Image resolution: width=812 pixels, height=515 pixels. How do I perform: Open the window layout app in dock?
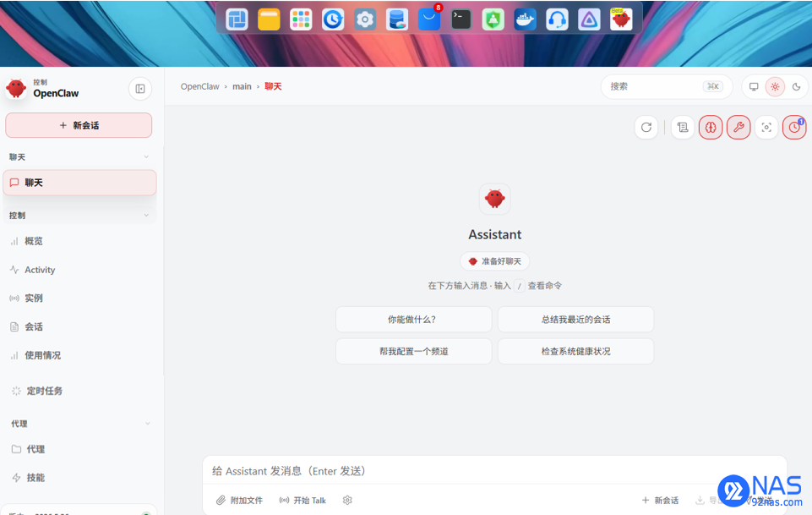[x=237, y=19]
